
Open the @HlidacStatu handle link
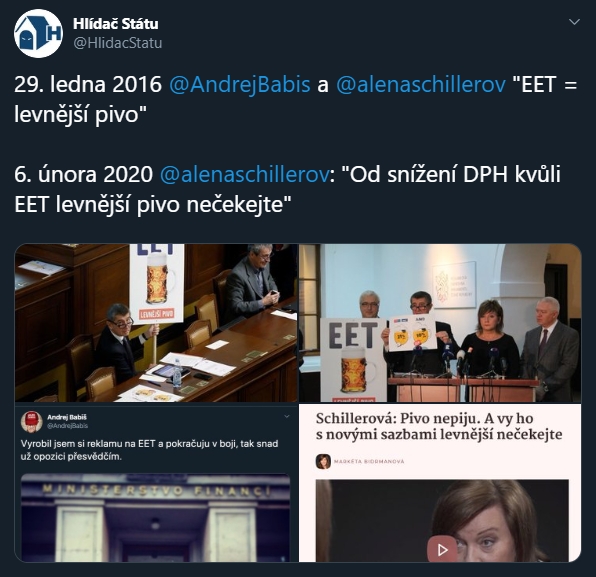coord(117,43)
